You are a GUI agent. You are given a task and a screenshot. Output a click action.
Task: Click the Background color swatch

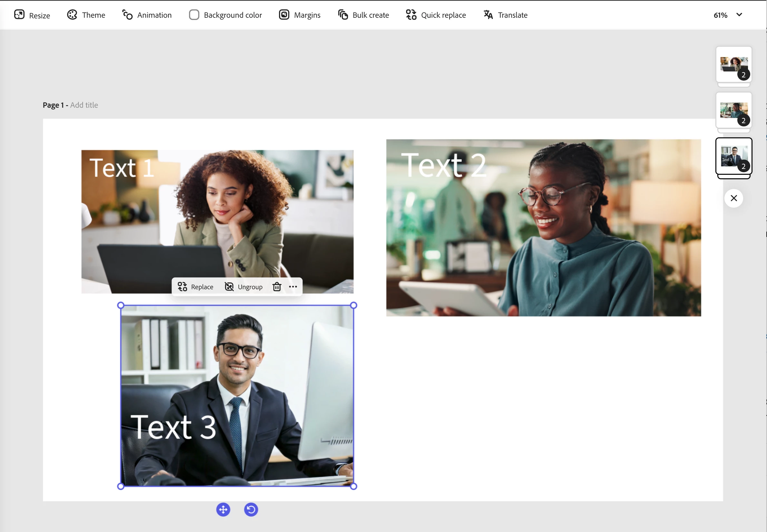(x=194, y=15)
